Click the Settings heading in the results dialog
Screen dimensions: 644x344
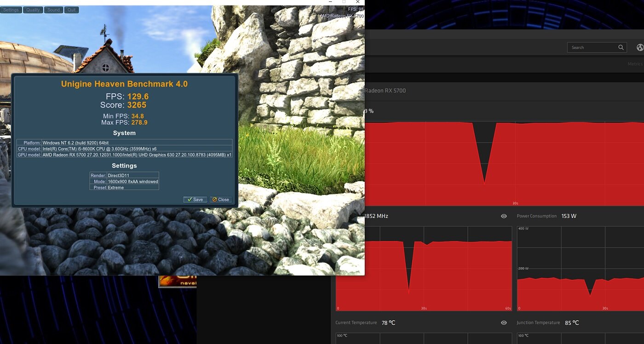click(124, 166)
